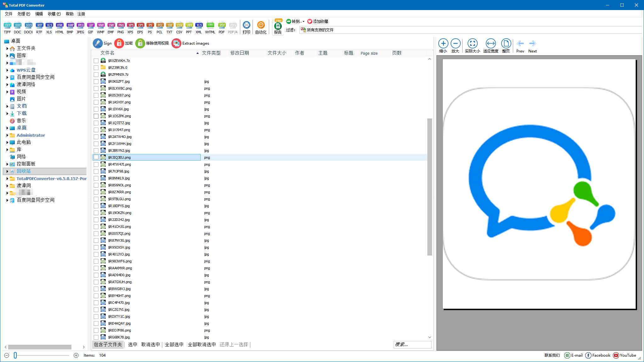Open the 处理 menu
The image size is (644, 362).
[24, 14]
